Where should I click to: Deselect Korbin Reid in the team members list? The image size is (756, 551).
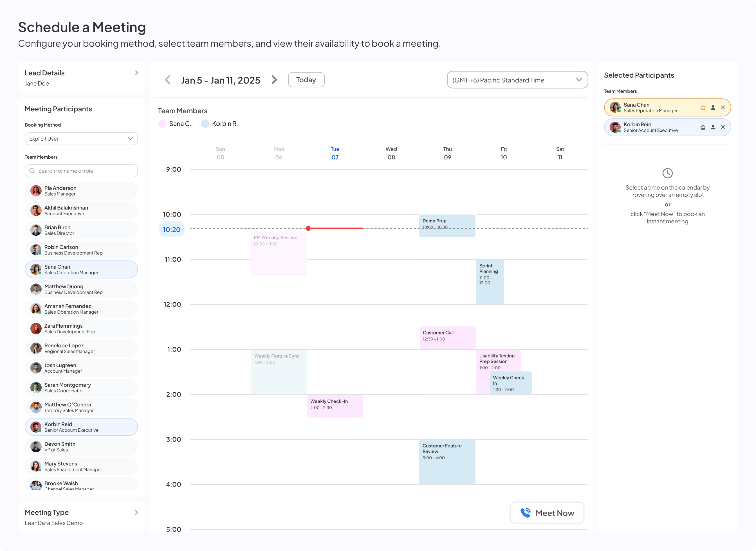[x=81, y=427]
